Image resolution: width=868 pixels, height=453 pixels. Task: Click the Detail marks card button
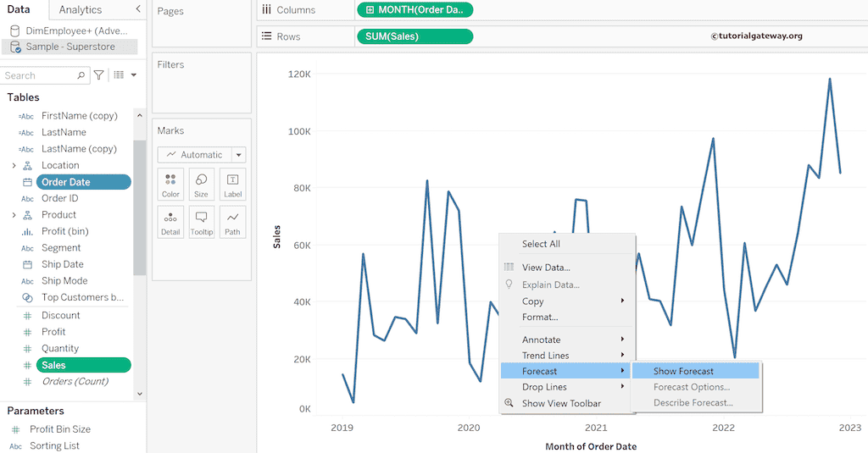pyautogui.click(x=170, y=222)
